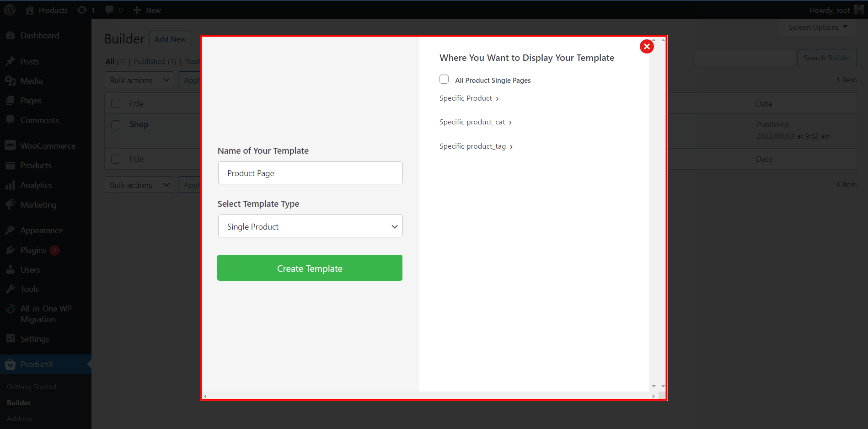Image resolution: width=868 pixels, height=429 pixels.
Task: Click the Plugins update count badge
Action: pos(54,250)
